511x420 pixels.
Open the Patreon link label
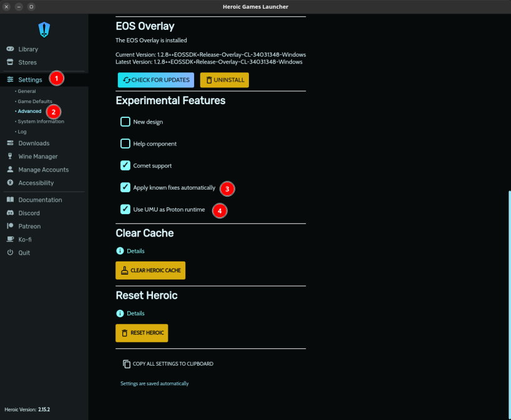click(x=29, y=227)
